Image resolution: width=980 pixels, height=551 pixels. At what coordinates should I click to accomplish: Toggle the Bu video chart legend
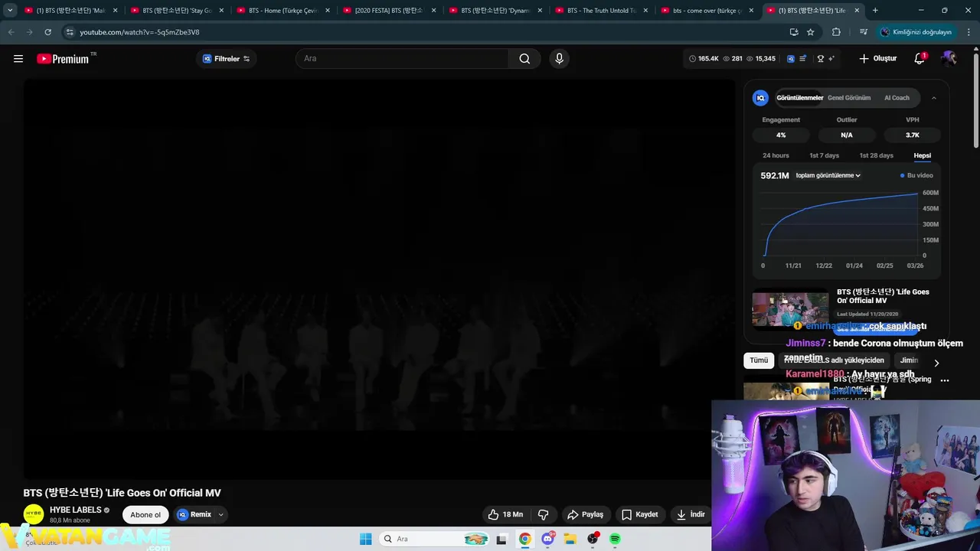coord(916,175)
